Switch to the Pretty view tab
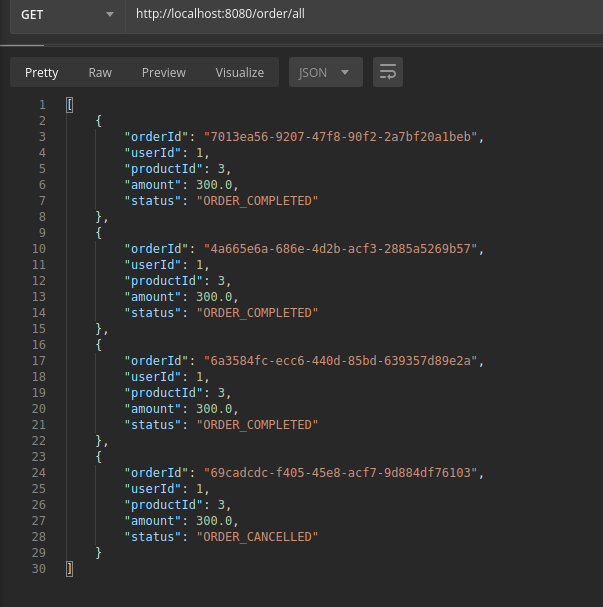The height and width of the screenshot is (607, 603). [x=42, y=72]
